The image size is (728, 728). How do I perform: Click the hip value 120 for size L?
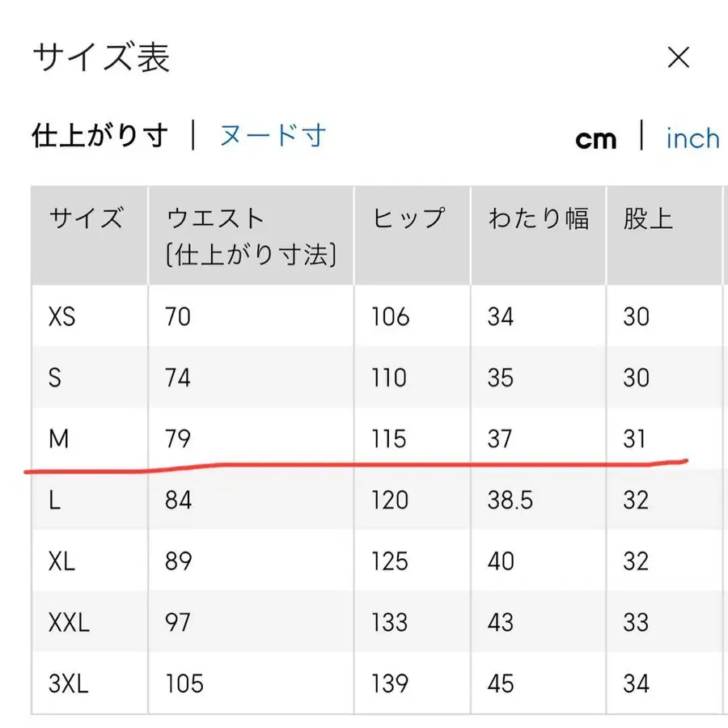click(389, 500)
